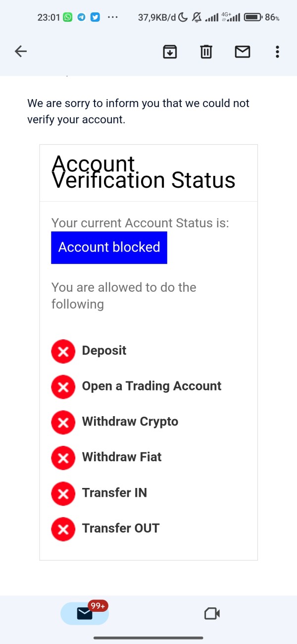Open the three-dot overflow menu
The height and width of the screenshot is (644, 297).
tap(277, 52)
